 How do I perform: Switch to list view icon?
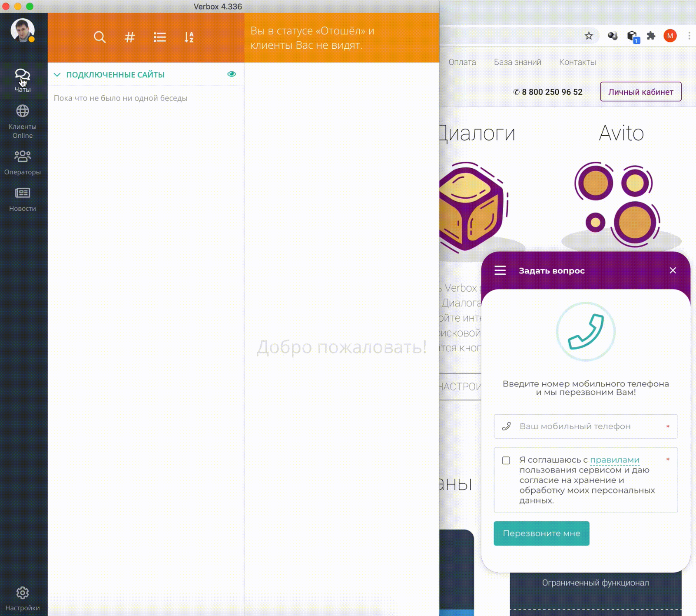coord(159,37)
